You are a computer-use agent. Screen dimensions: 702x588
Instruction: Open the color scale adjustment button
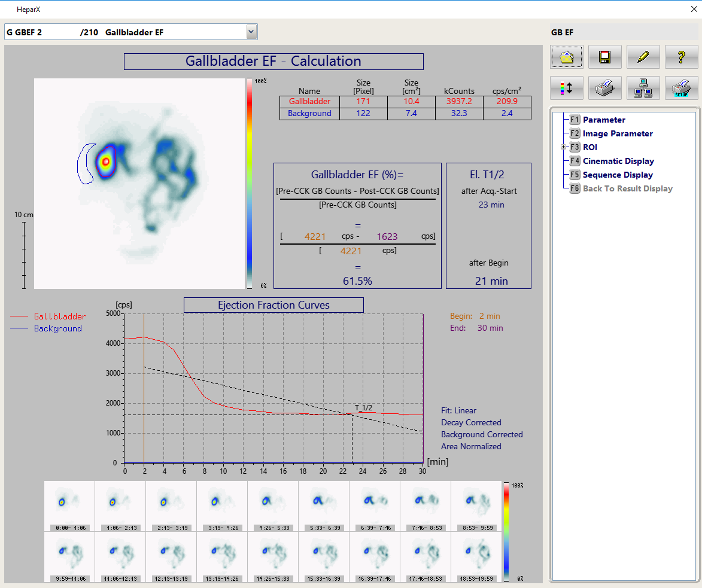point(567,88)
